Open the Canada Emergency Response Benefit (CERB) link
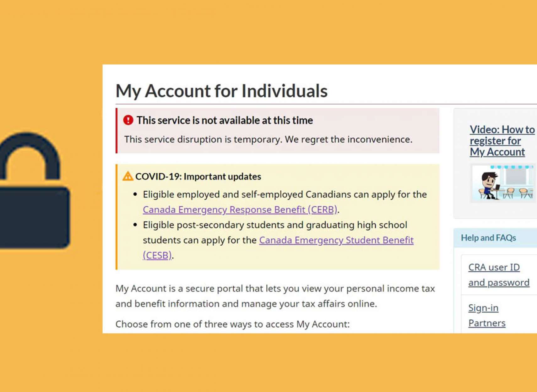 tap(240, 210)
